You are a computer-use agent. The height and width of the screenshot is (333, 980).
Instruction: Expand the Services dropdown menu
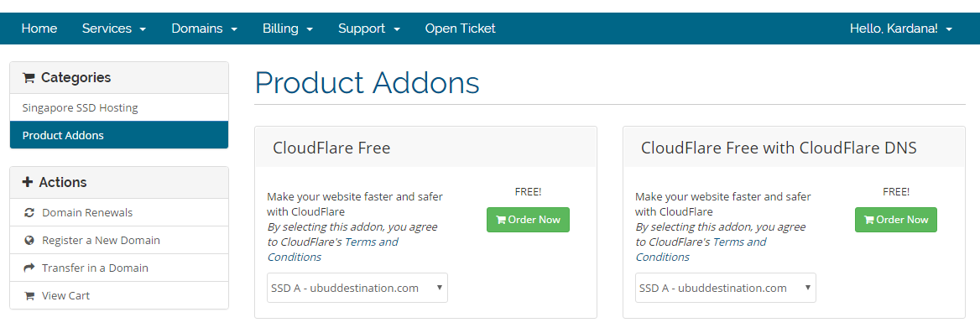pos(114,29)
